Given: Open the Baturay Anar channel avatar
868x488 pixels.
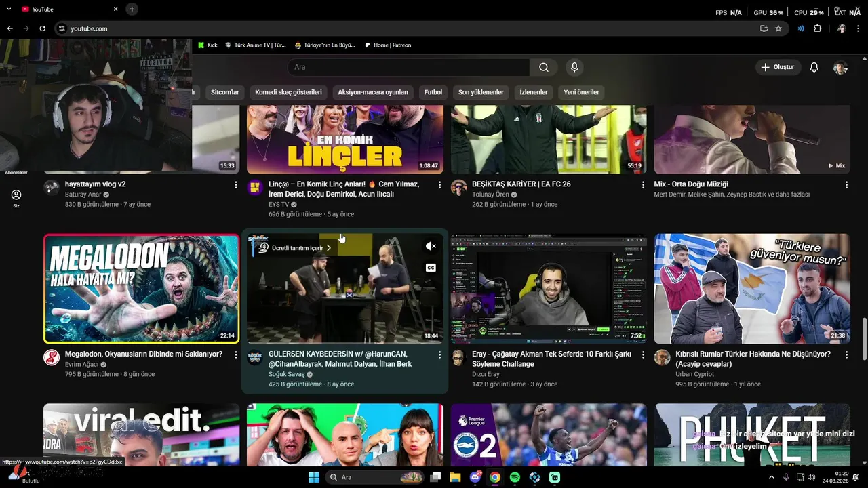Looking at the screenshot, I should point(52,188).
